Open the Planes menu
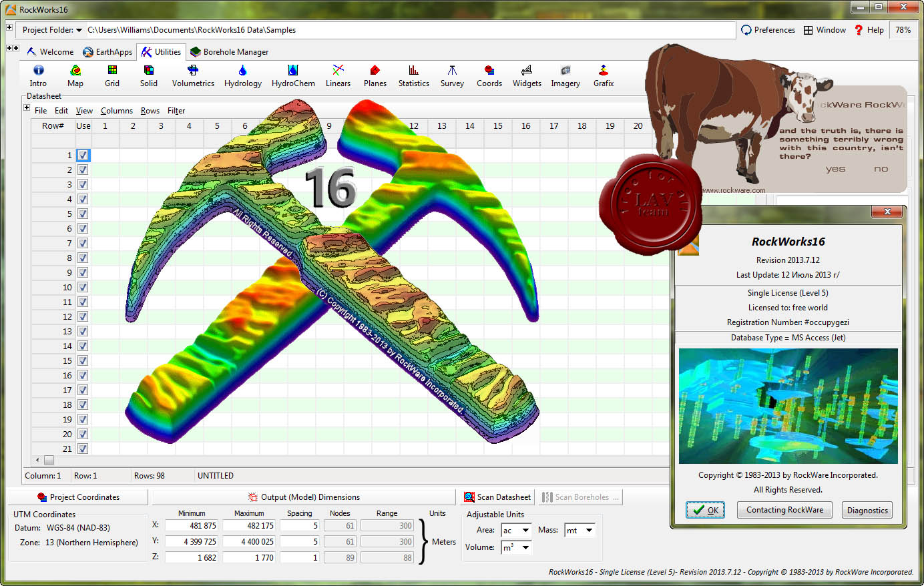Image resolution: width=924 pixels, height=586 pixels. (375, 75)
